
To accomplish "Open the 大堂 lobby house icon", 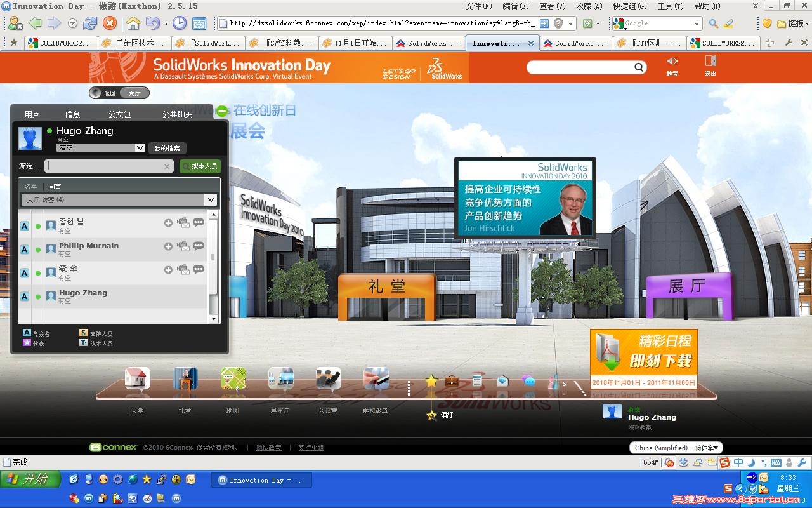I will coord(138,378).
